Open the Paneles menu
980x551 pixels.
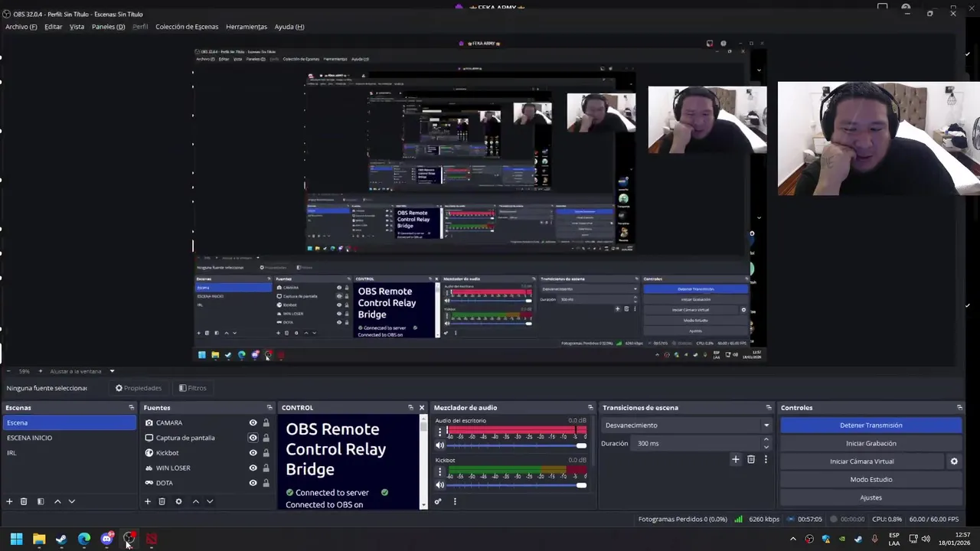tap(108, 27)
